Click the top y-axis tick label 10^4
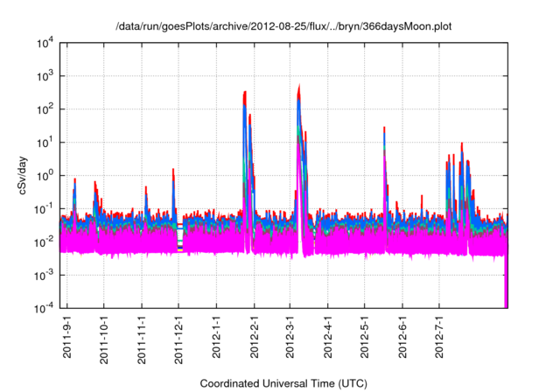The height and width of the screenshot is (392, 560). pyautogui.click(x=43, y=44)
